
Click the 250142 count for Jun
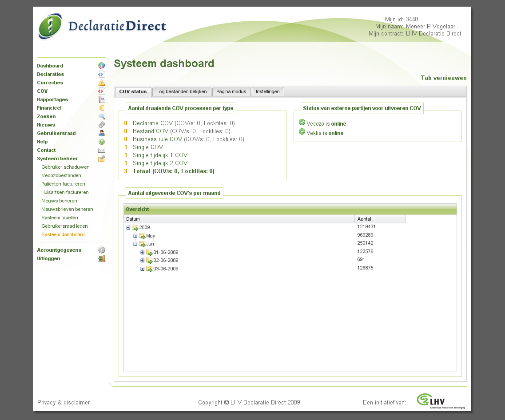click(x=365, y=243)
